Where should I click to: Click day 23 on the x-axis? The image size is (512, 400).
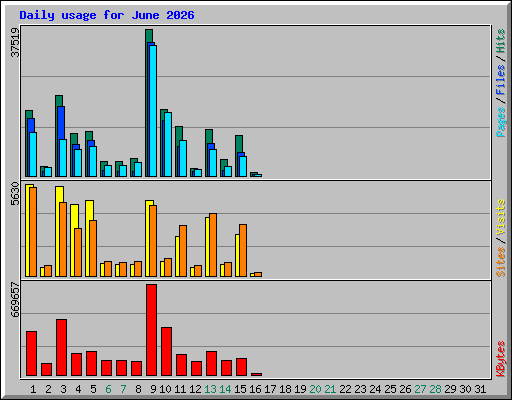pos(360,389)
